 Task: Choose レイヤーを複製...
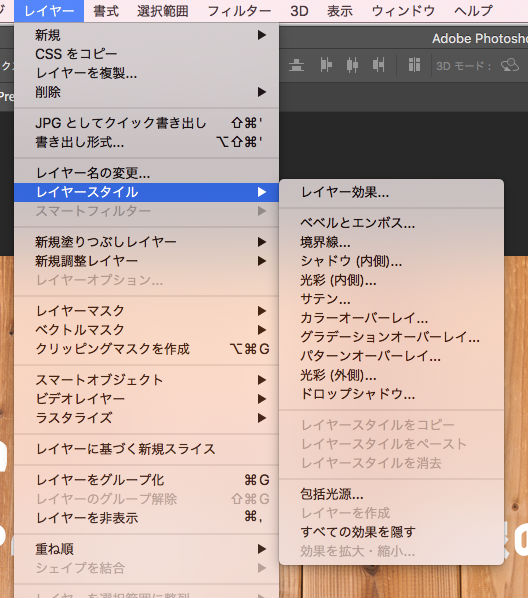[146, 73]
